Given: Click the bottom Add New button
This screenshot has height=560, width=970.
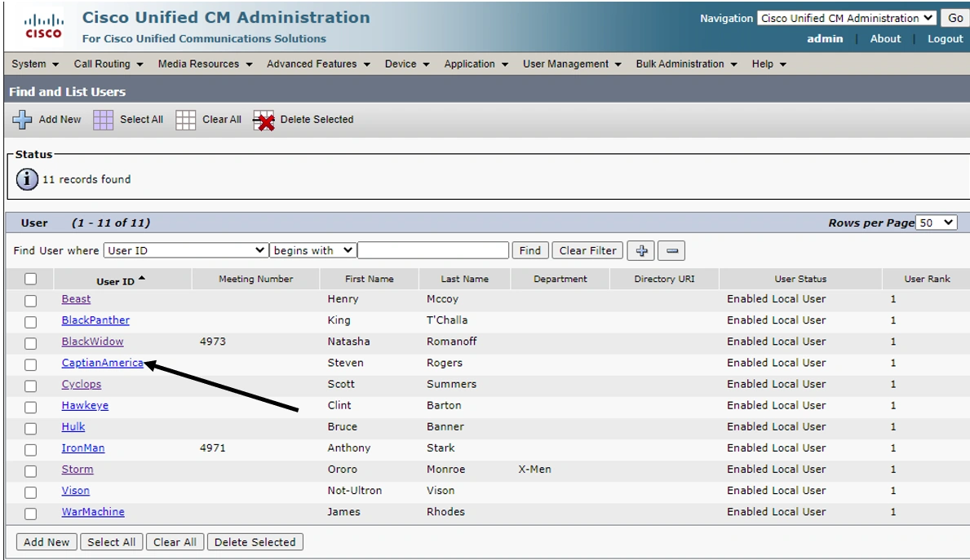Looking at the screenshot, I should (x=47, y=542).
